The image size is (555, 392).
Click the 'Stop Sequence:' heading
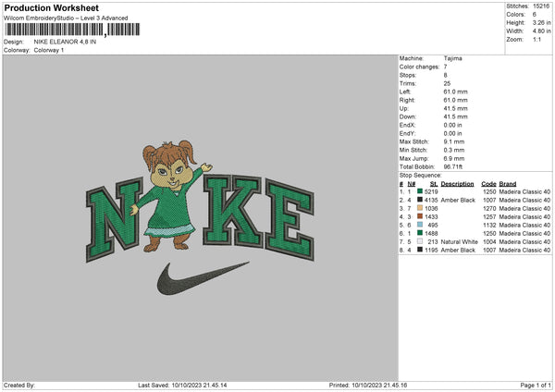click(421, 176)
